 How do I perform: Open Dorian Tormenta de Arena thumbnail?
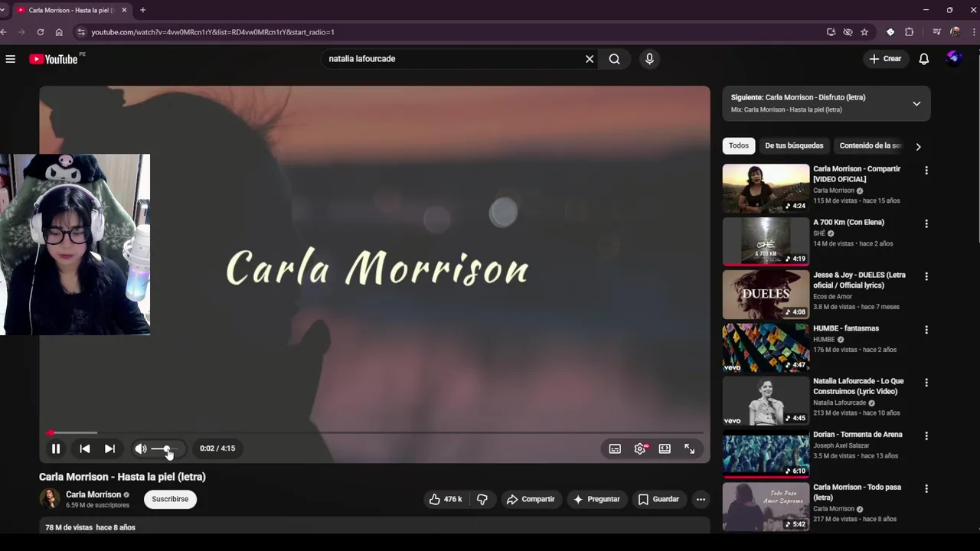(766, 454)
